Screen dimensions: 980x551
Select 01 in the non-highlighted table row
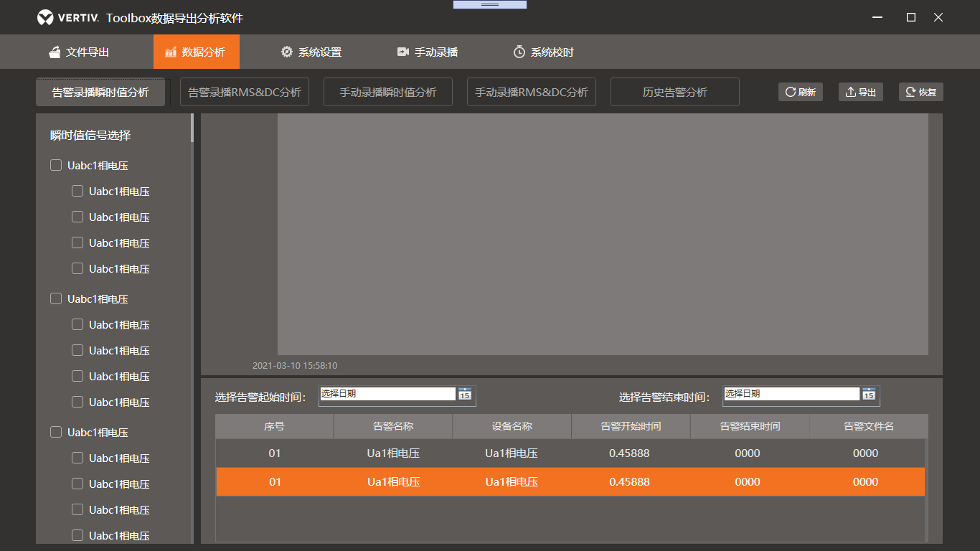click(275, 453)
